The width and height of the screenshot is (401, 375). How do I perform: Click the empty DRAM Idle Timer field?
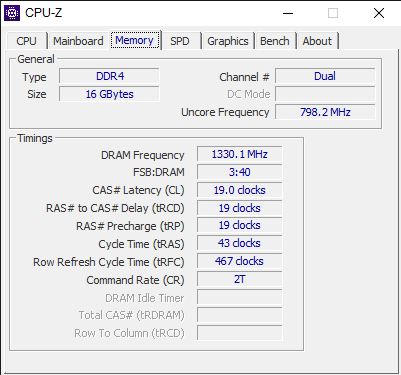[239, 297]
